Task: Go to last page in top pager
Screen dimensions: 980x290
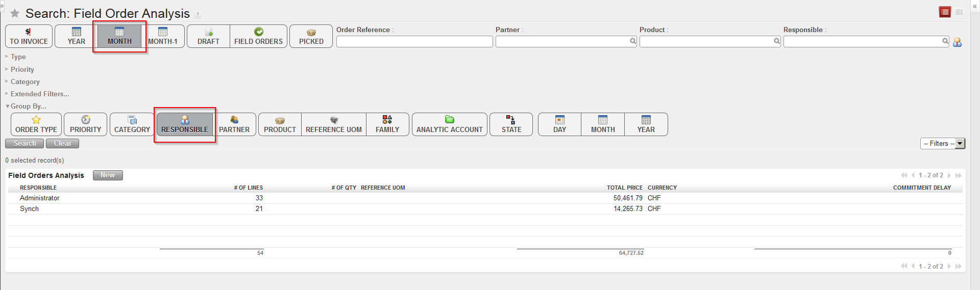Action: 959,175
